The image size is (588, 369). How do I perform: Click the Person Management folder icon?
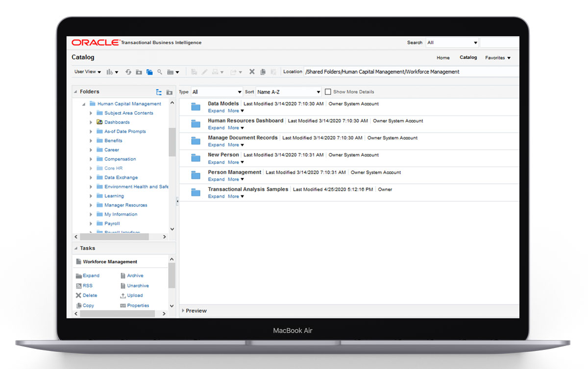pos(196,175)
